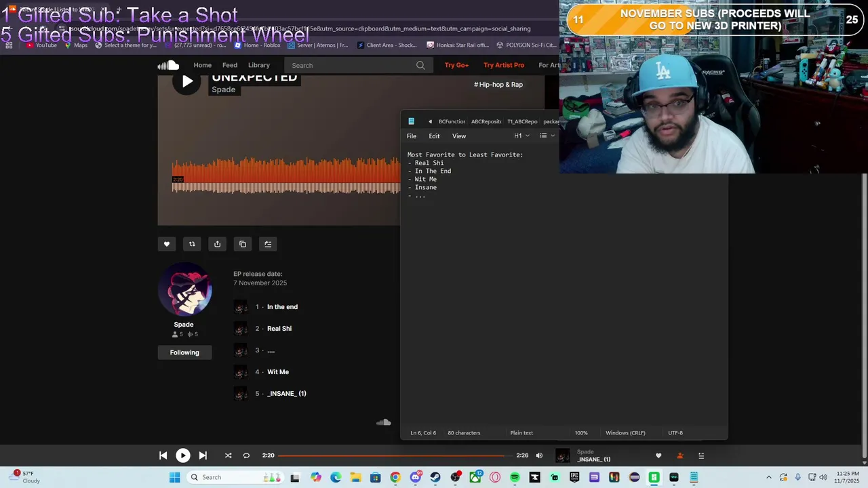Image resolution: width=868 pixels, height=488 pixels.
Task: Open Steam from the taskbar
Action: (x=435, y=477)
